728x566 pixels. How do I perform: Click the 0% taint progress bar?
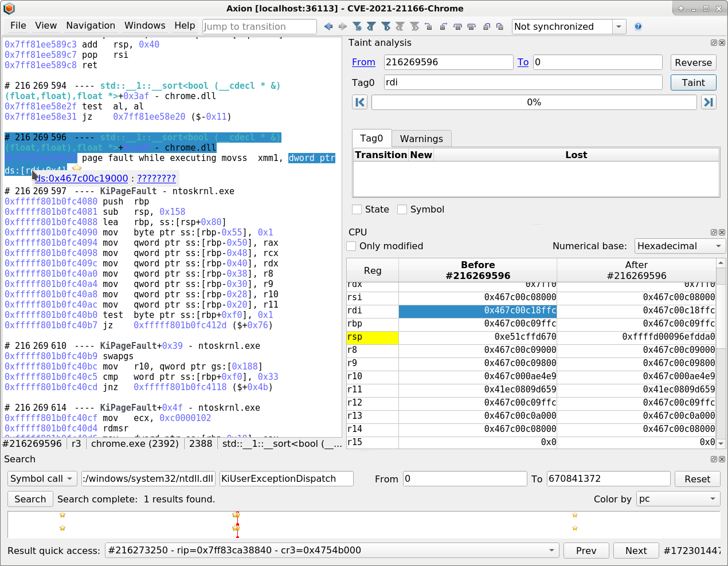click(534, 103)
